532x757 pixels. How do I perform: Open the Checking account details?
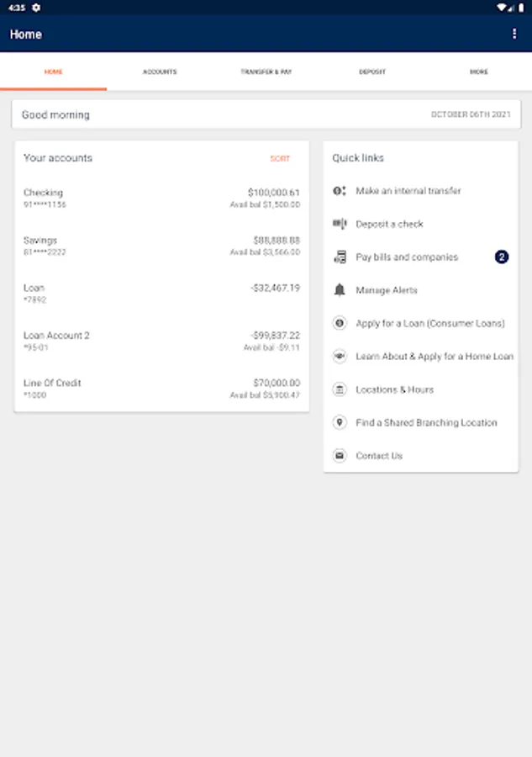pyautogui.click(x=161, y=199)
